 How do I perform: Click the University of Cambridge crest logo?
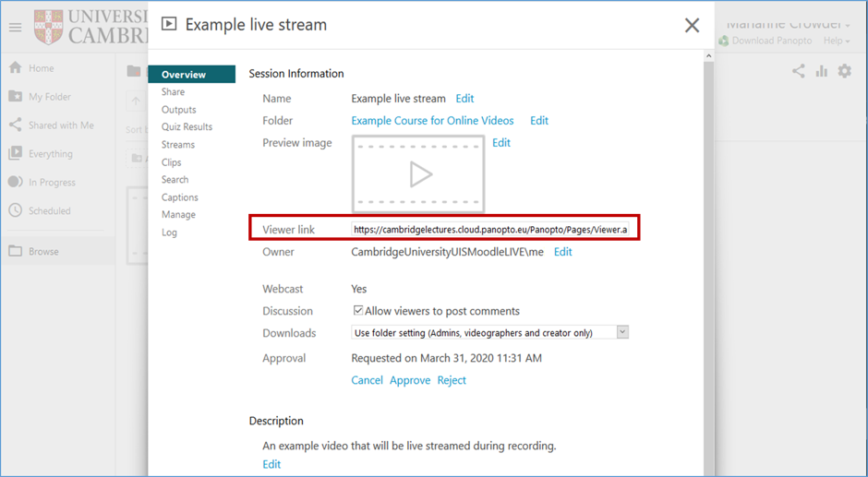click(x=48, y=27)
